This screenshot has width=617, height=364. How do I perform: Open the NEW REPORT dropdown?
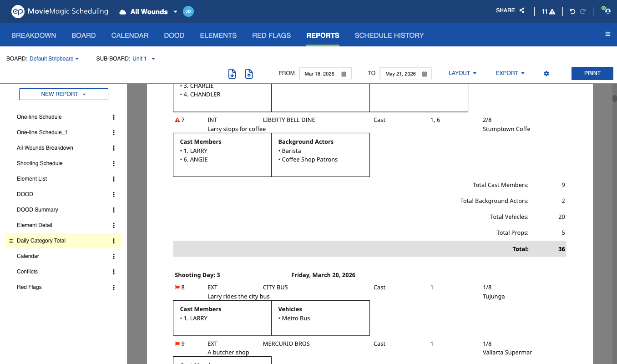click(x=64, y=94)
